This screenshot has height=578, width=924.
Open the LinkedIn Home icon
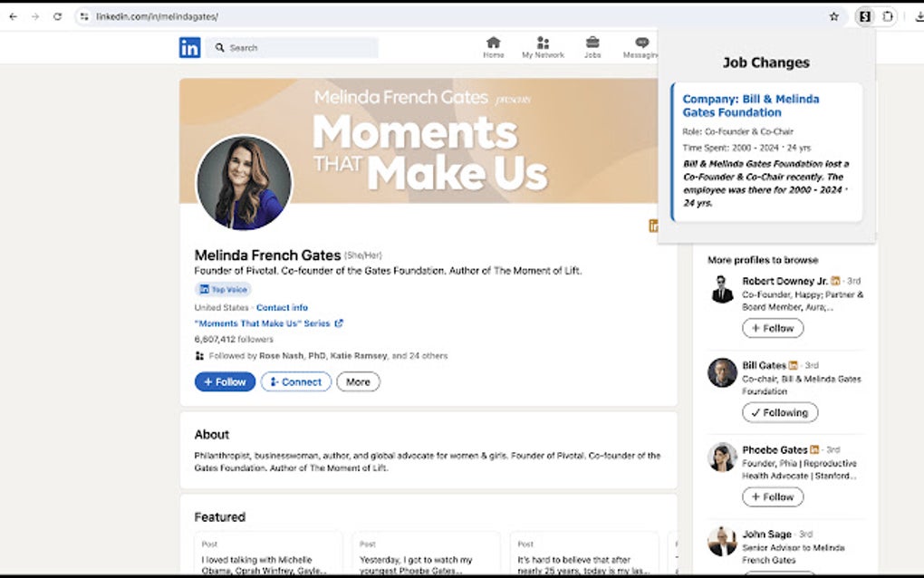pos(493,45)
